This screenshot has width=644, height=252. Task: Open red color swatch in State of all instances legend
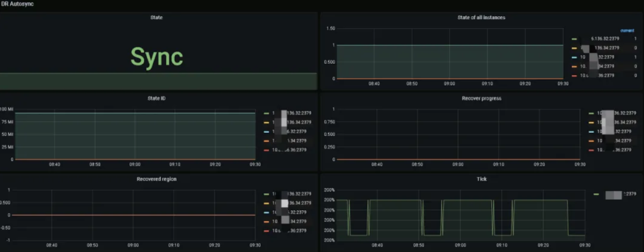[574, 76]
